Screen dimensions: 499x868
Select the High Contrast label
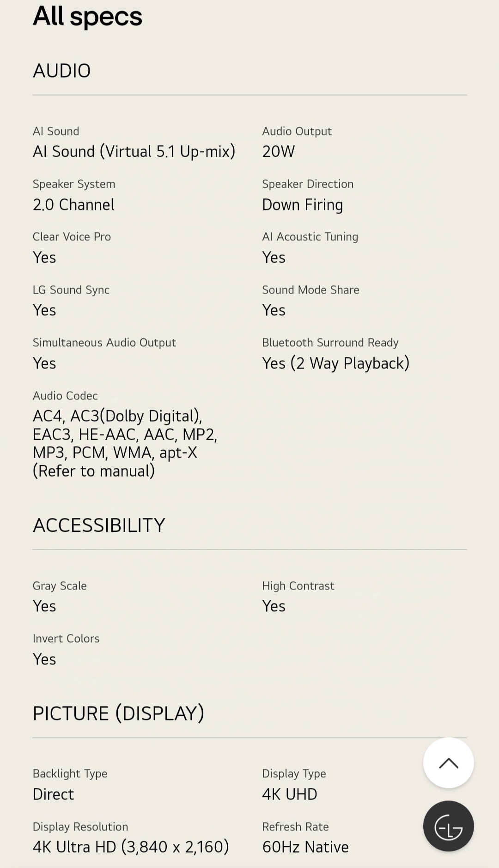pos(298,586)
